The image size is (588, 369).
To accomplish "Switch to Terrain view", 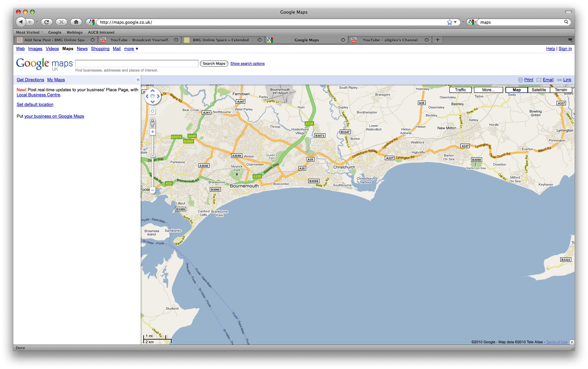I will pyautogui.click(x=561, y=90).
